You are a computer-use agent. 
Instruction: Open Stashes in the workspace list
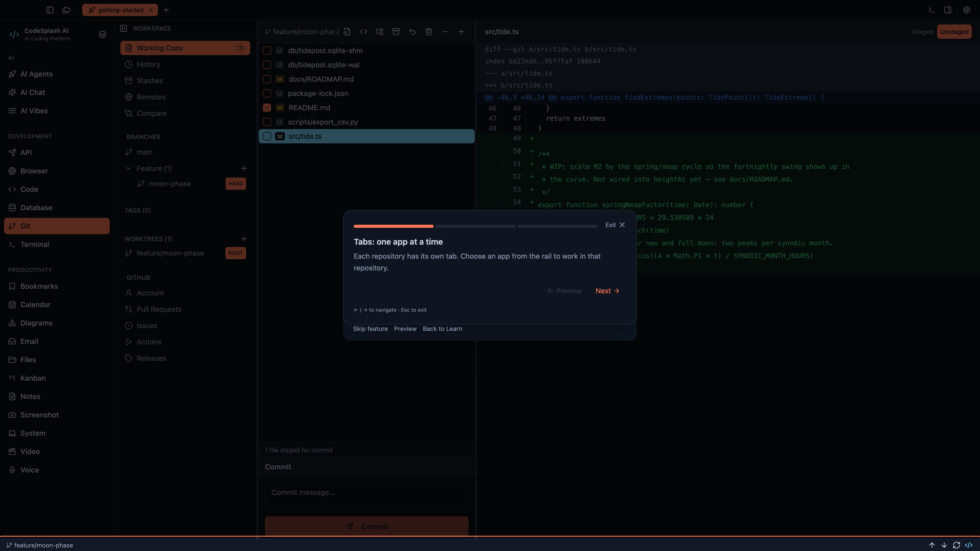tap(185, 81)
